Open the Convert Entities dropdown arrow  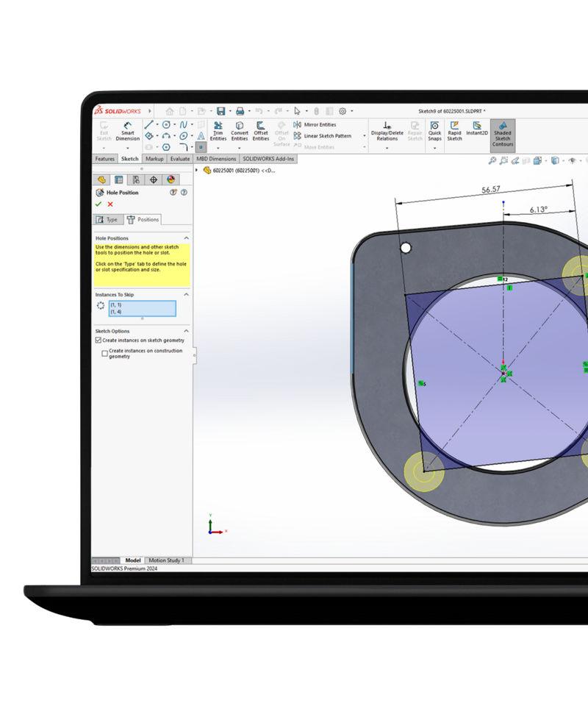point(240,148)
